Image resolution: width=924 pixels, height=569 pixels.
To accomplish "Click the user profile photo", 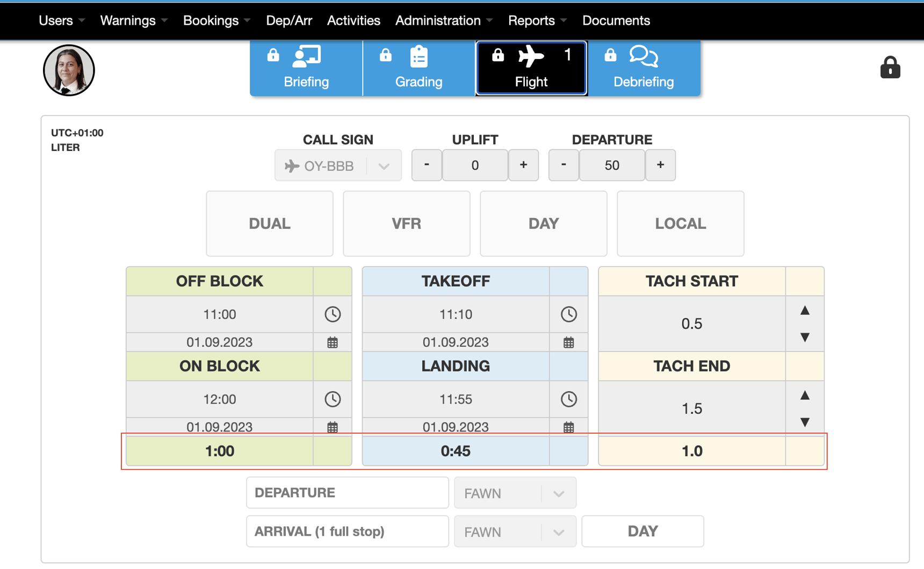I will pyautogui.click(x=69, y=70).
